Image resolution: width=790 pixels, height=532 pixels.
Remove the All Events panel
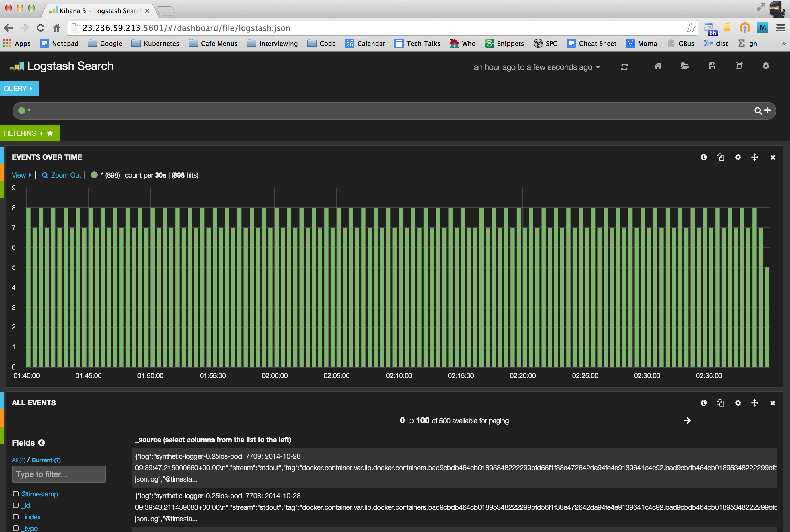(773, 403)
